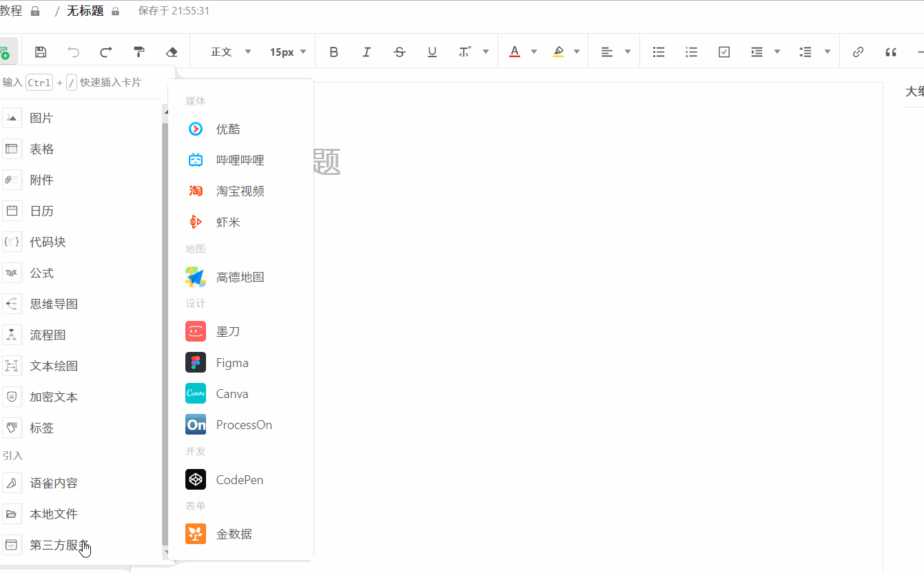Screen dimensions: 924x573
Task: Open the highlight color dropdown arrow
Action: pyautogui.click(x=577, y=52)
